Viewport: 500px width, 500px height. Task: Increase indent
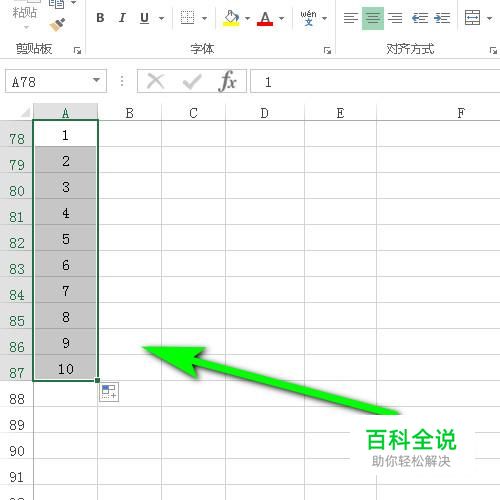pos(442,18)
